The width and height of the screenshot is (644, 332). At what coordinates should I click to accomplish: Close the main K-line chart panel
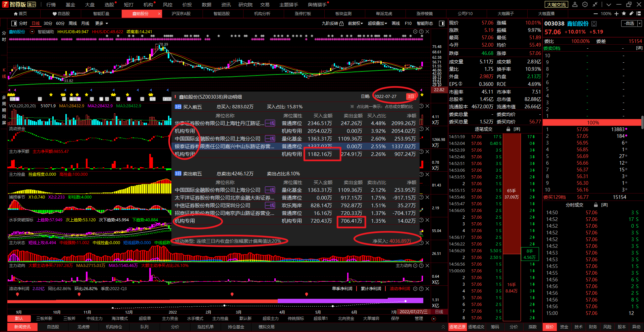427,32
